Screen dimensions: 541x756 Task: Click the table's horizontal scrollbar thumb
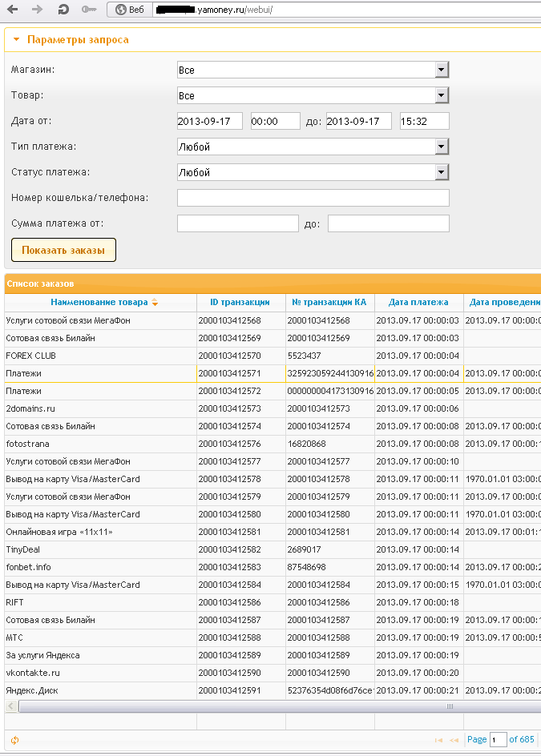[280, 706]
